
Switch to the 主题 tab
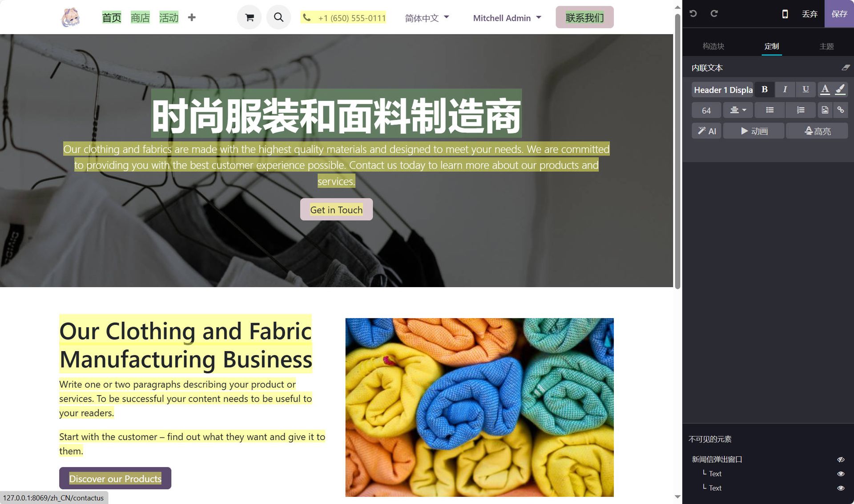[x=826, y=46]
